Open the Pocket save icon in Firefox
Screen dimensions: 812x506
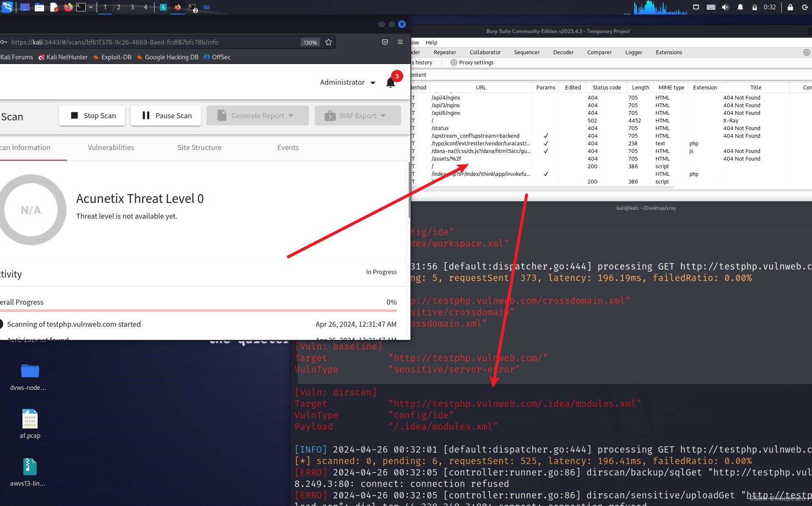(x=385, y=42)
